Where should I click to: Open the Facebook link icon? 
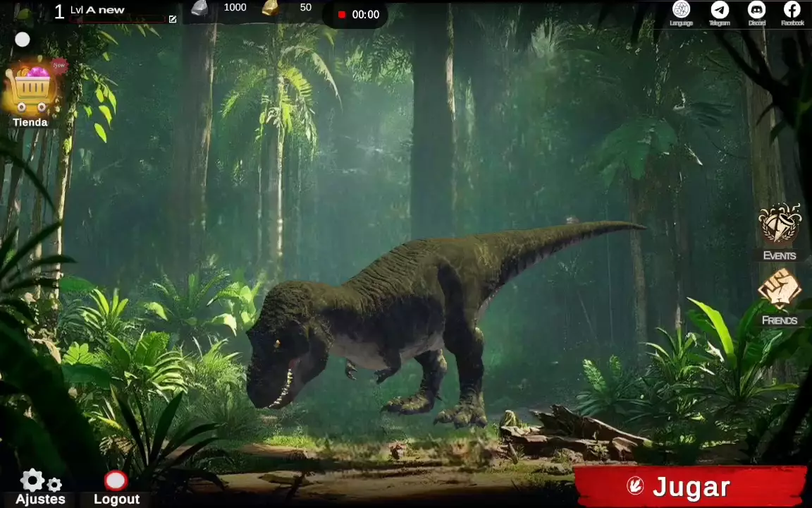pos(792,9)
